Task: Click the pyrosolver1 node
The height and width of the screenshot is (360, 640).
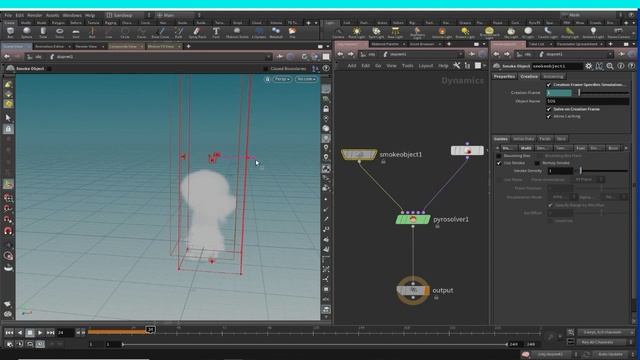Action: click(413, 220)
